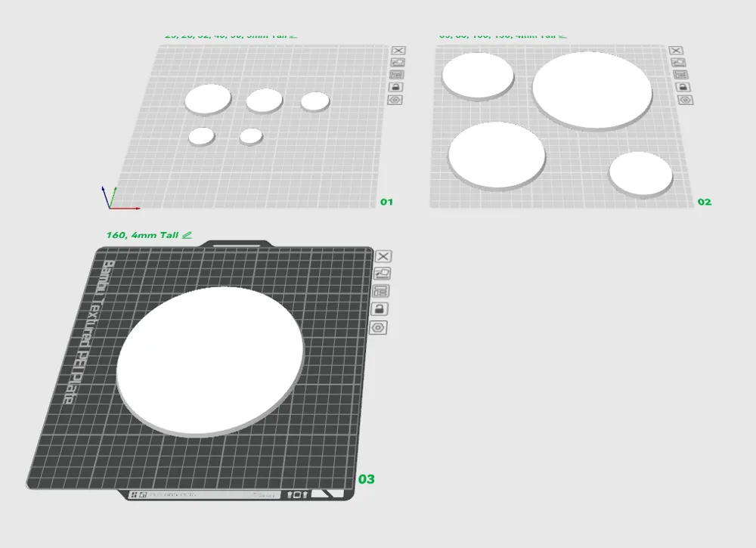Auto-orient objects on plate 01
This screenshot has height=548, width=756.
[x=398, y=63]
